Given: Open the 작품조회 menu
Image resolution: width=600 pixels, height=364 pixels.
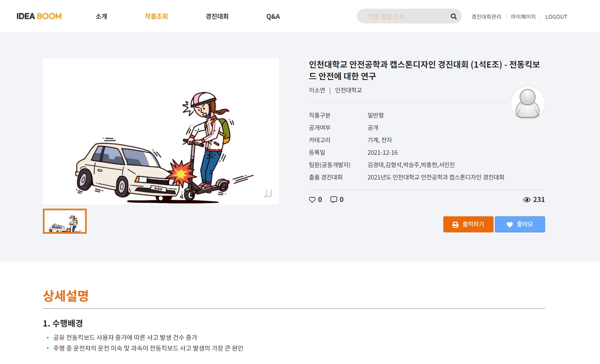Looking at the screenshot, I should point(156,16).
